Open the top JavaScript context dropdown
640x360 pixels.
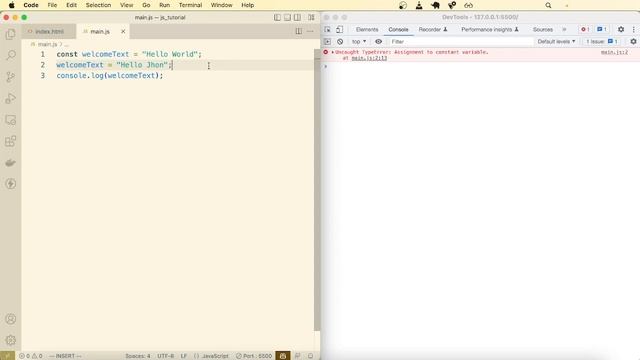click(x=359, y=42)
